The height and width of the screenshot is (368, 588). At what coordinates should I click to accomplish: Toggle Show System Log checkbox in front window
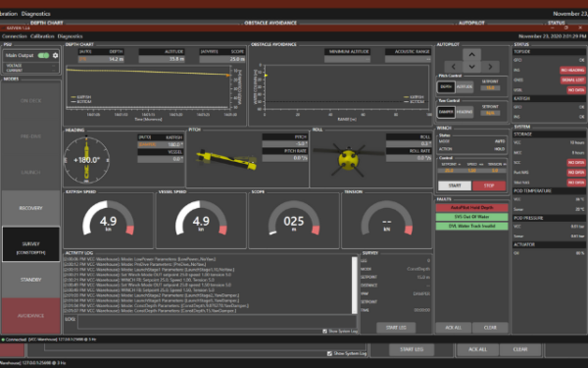[x=325, y=332]
